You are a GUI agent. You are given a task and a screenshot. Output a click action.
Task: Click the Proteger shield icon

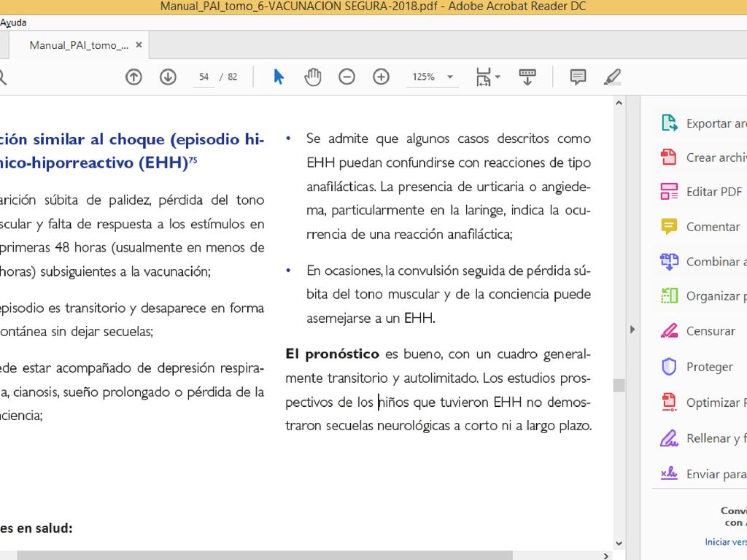tap(670, 367)
